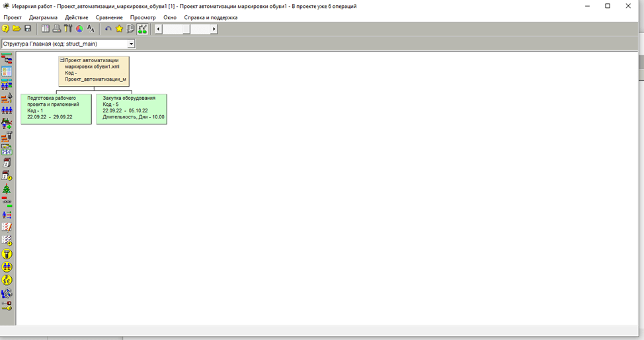This screenshot has height=340, width=644.
Task: Click the locomotive with green plus sidebar icon
Action: pyautogui.click(x=7, y=123)
